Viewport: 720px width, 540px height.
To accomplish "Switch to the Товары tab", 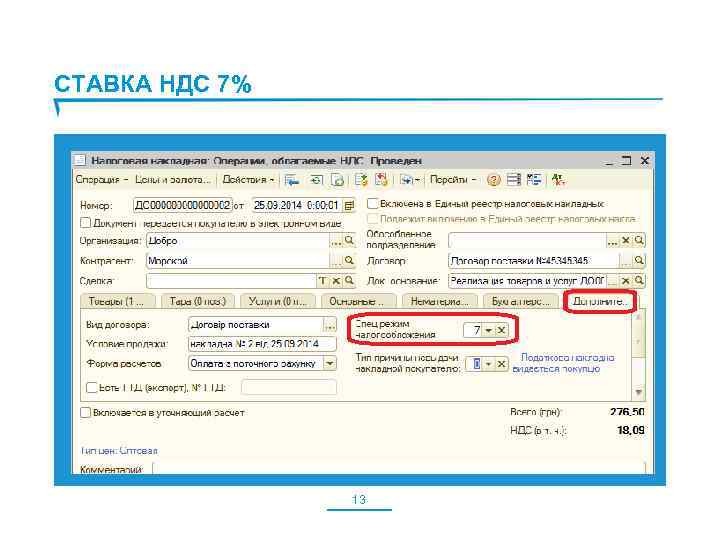I will click(118, 301).
